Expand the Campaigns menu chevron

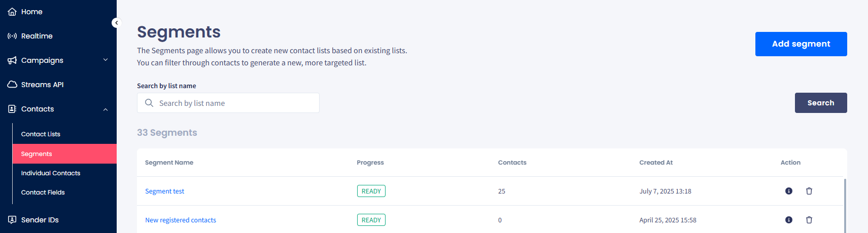(106, 60)
